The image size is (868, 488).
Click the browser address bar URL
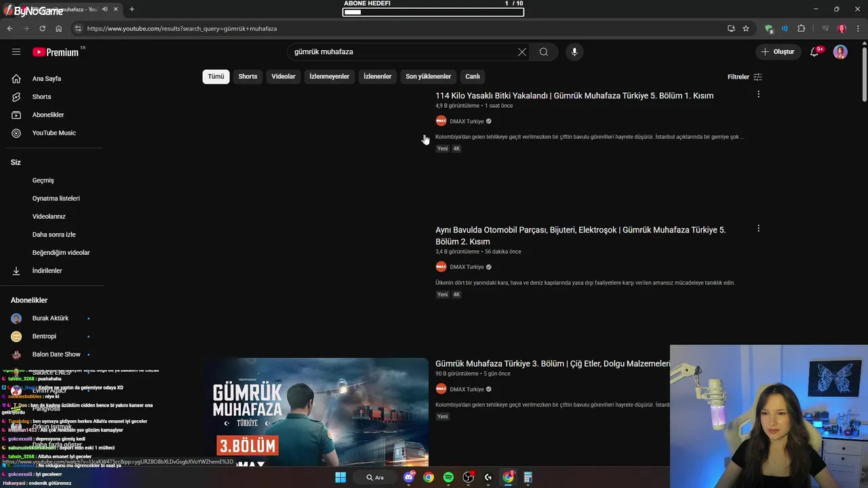point(182,28)
